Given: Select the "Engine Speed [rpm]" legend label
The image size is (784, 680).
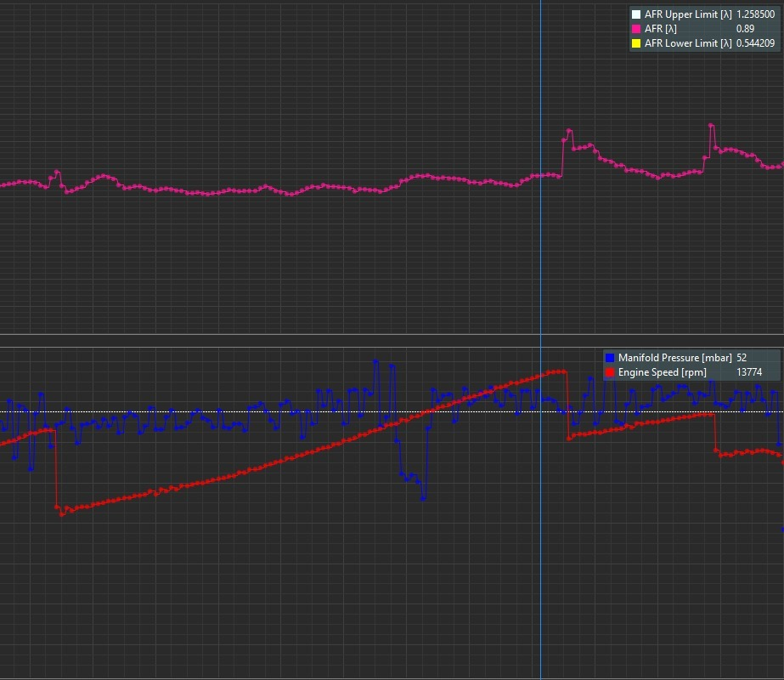Looking at the screenshot, I should click(x=662, y=372).
